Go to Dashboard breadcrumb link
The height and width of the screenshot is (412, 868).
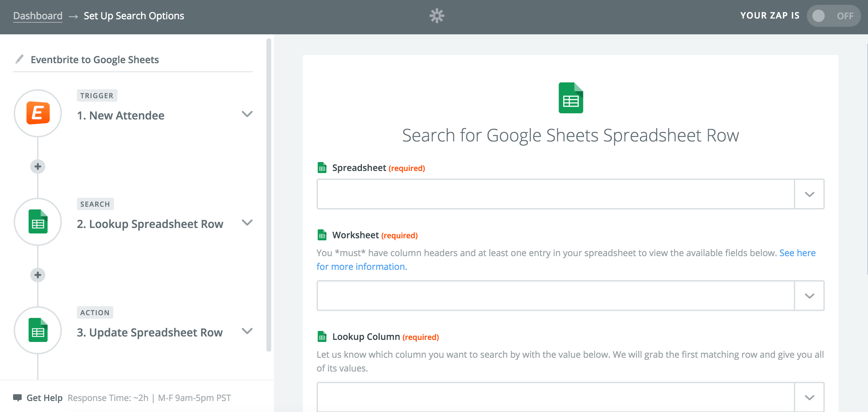pos(38,16)
